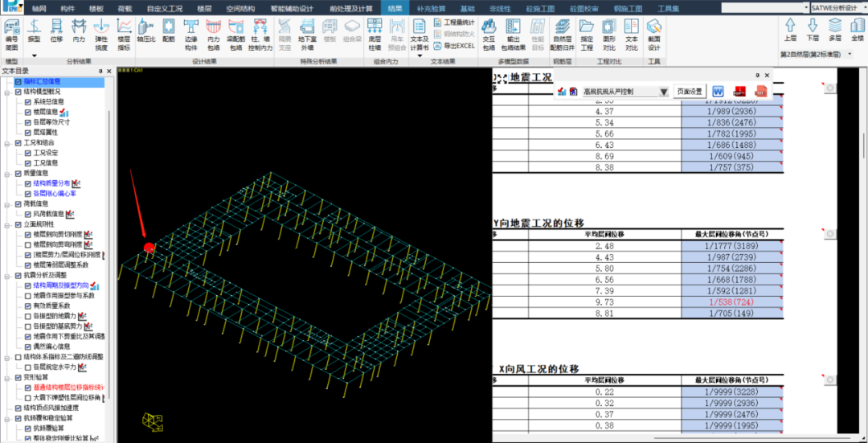Select 多层 multi-floor view
The image size is (868, 443).
coord(835,31)
